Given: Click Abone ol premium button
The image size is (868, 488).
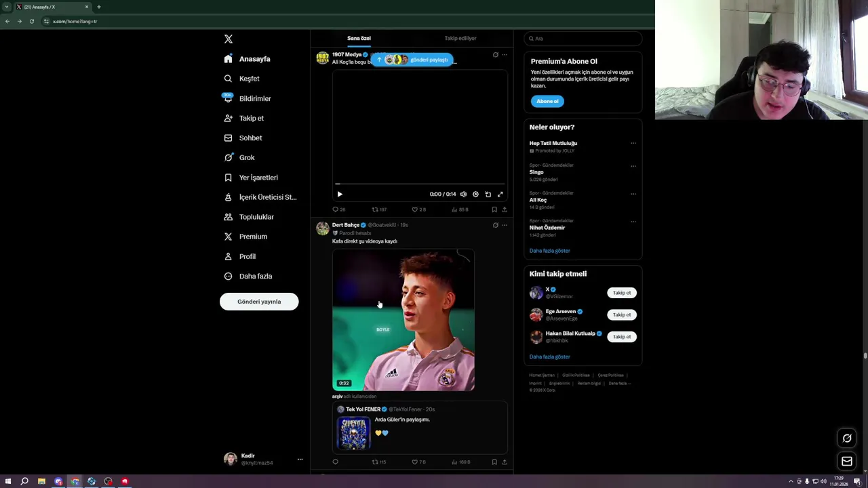Looking at the screenshot, I should [x=547, y=101].
